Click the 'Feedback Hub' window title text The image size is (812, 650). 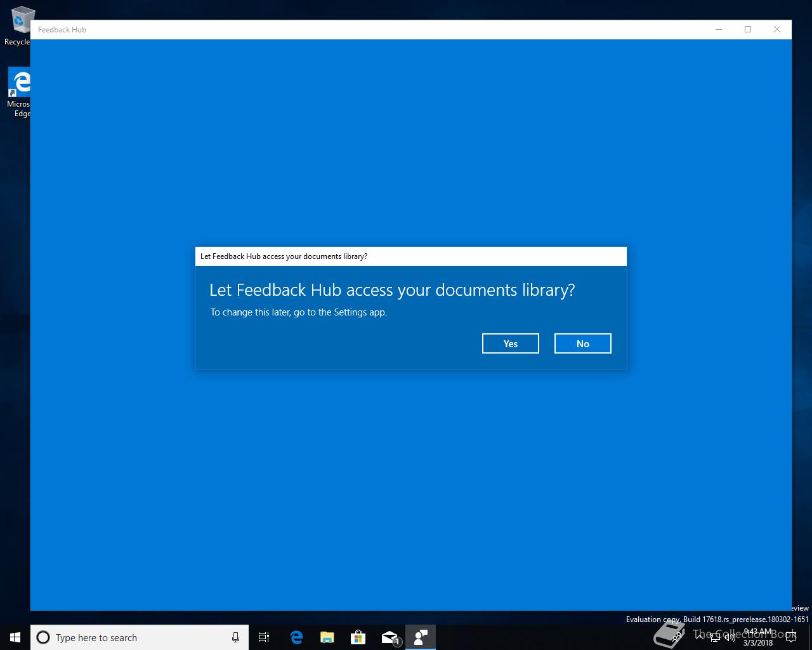[x=62, y=30]
